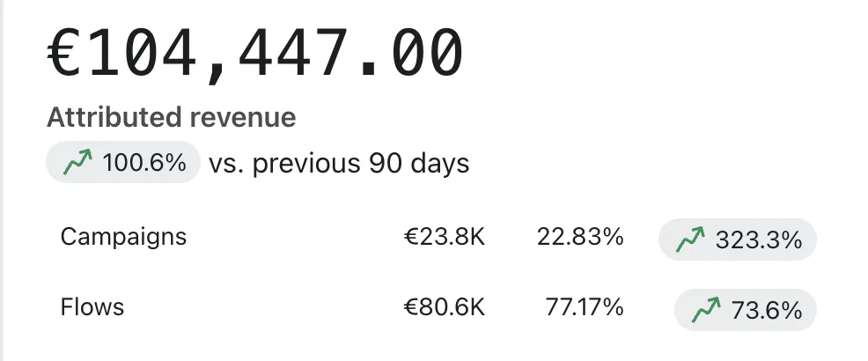The image size is (868, 361).
Task: Select the 100.6% growth percentage value
Action: 144,163
